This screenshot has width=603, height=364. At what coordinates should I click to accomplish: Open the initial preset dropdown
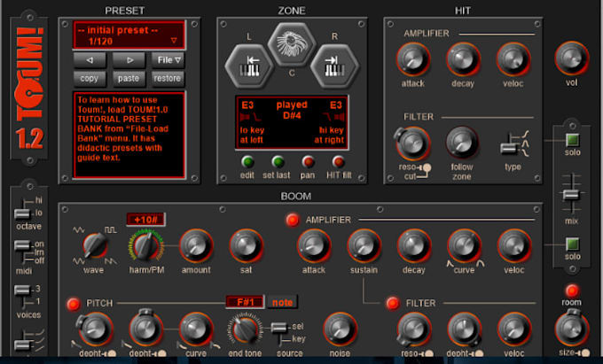pos(129,35)
